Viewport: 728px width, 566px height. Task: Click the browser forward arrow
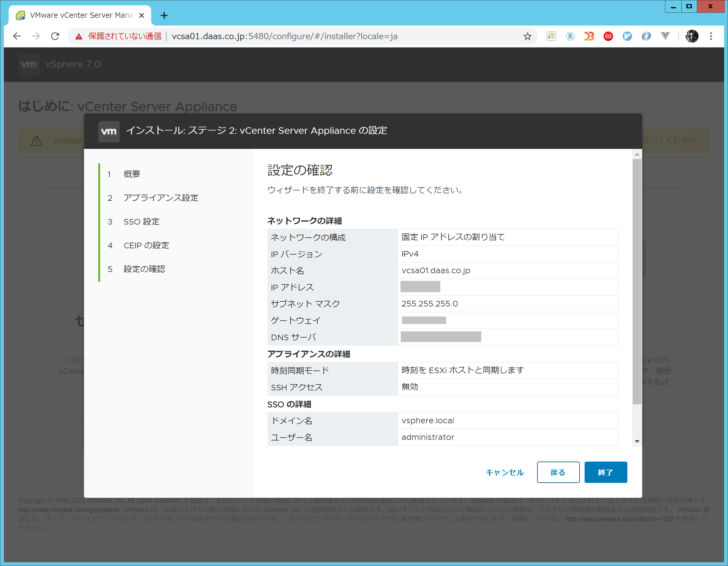pos(36,36)
